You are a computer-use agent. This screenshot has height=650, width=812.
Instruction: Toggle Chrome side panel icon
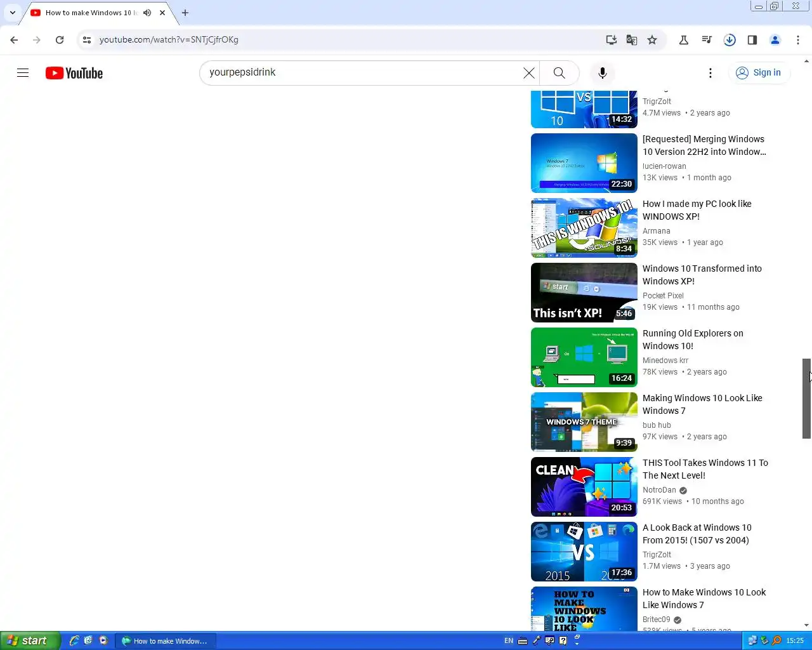point(752,39)
